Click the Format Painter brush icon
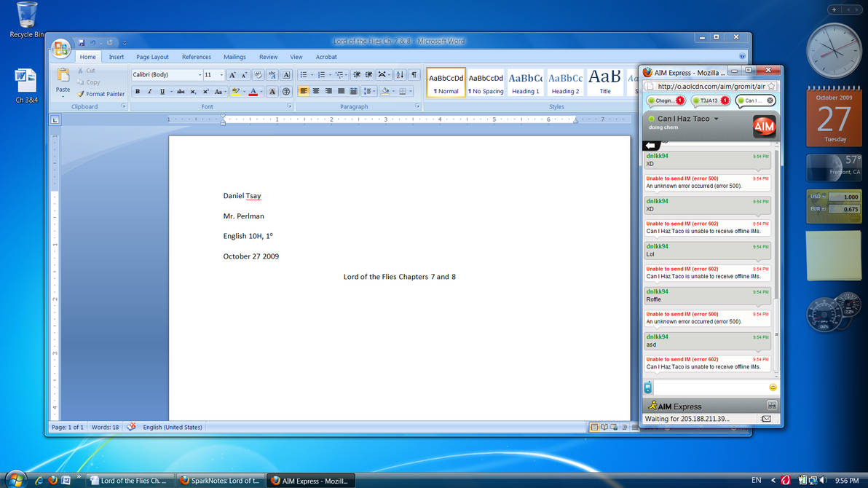The height and width of the screenshot is (488, 868). (81, 94)
